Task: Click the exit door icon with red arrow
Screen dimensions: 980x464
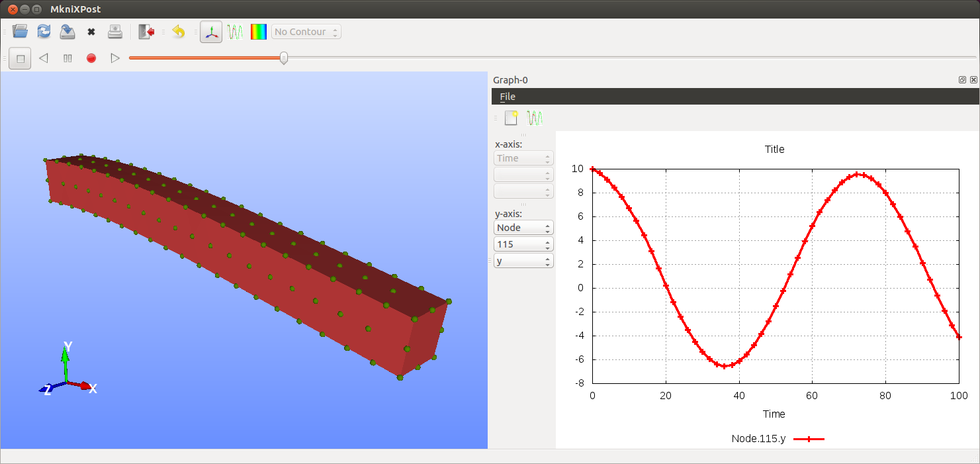Action: pyautogui.click(x=146, y=32)
